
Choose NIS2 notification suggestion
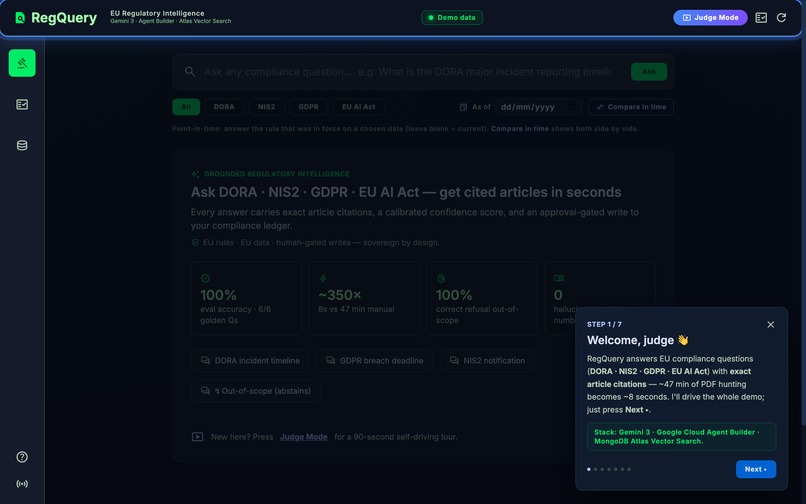pos(487,361)
